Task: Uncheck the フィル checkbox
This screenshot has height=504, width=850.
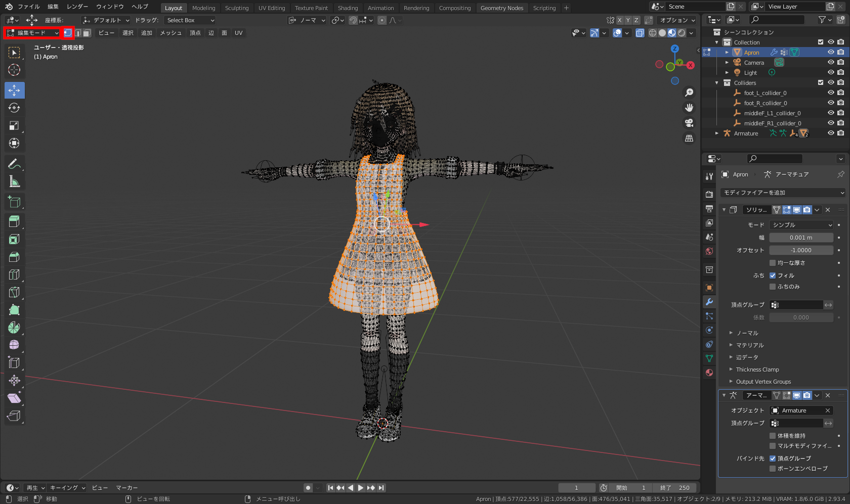Action: pyautogui.click(x=773, y=276)
